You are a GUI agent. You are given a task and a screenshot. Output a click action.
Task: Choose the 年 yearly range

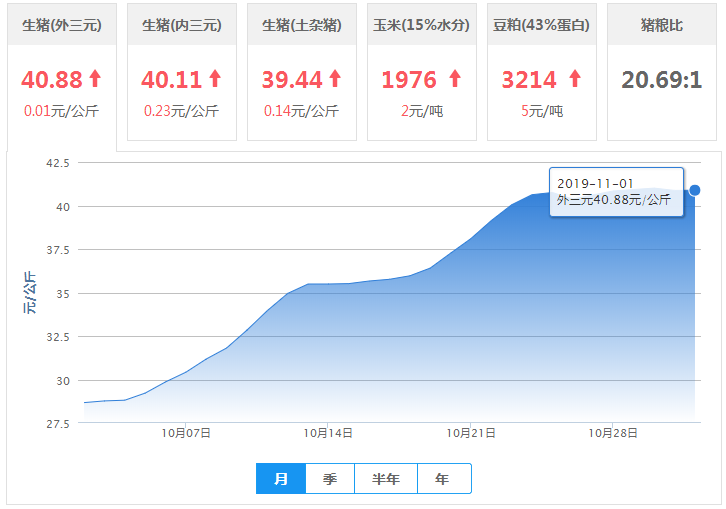coord(443,479)
